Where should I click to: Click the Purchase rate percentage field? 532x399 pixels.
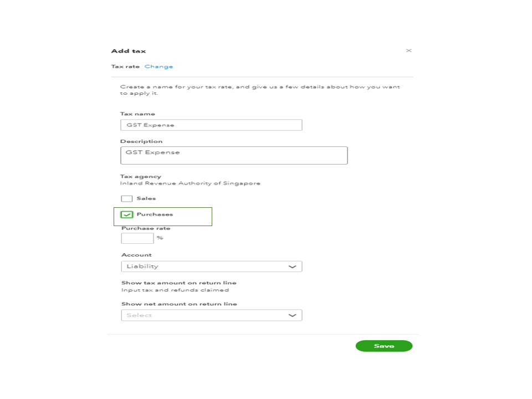(x=137, y=238)
